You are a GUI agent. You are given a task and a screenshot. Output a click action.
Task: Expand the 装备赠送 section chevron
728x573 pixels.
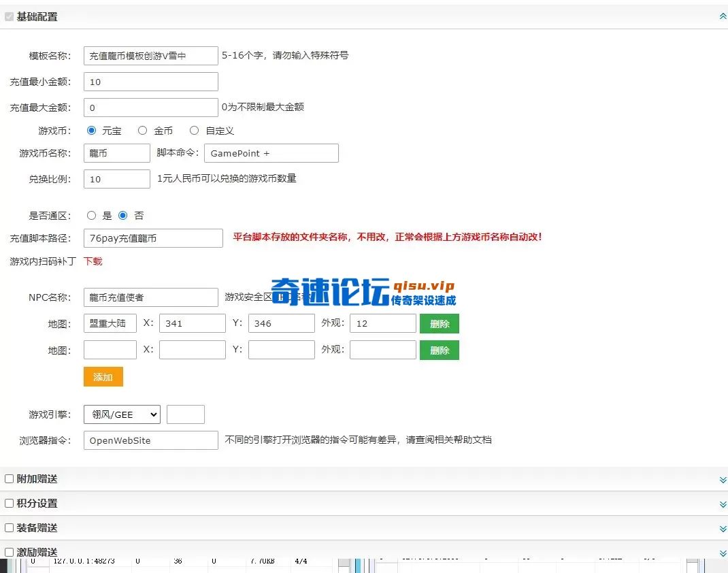[x=723, y=529]
